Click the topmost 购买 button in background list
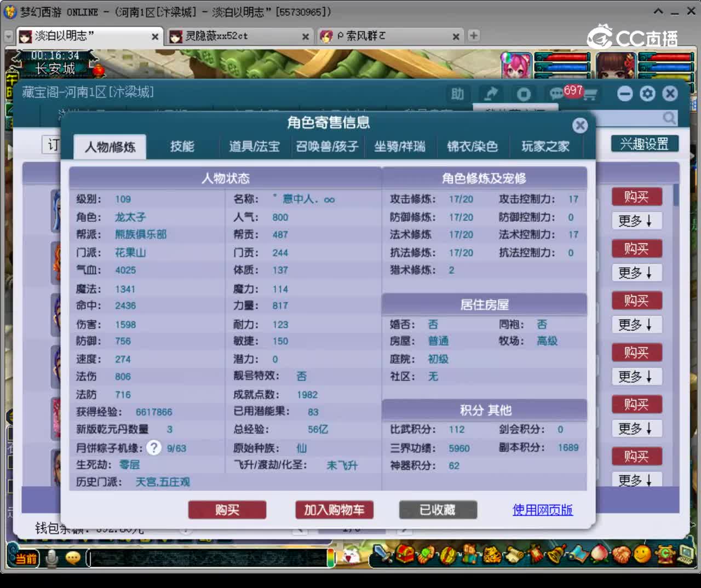Image resolution: width=701 pixels, height=588 pixels. (x=636, y=197)
